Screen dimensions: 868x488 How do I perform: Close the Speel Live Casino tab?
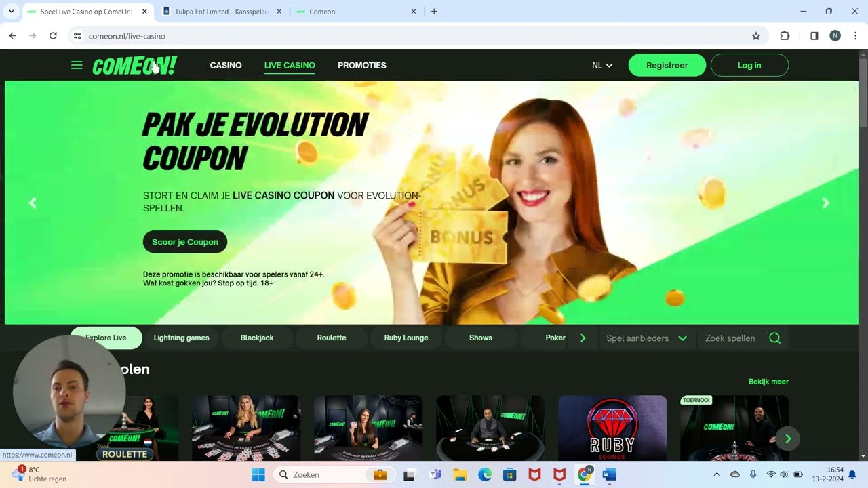click(x=144, y=12)
